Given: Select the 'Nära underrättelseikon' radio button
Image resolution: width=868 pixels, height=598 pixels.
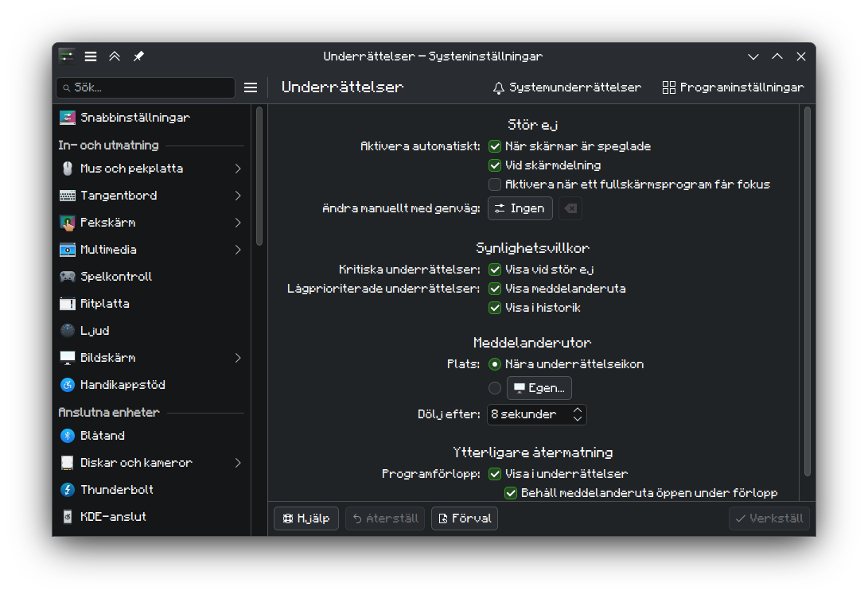Looking at the screenshot, I should pos(495,364).
